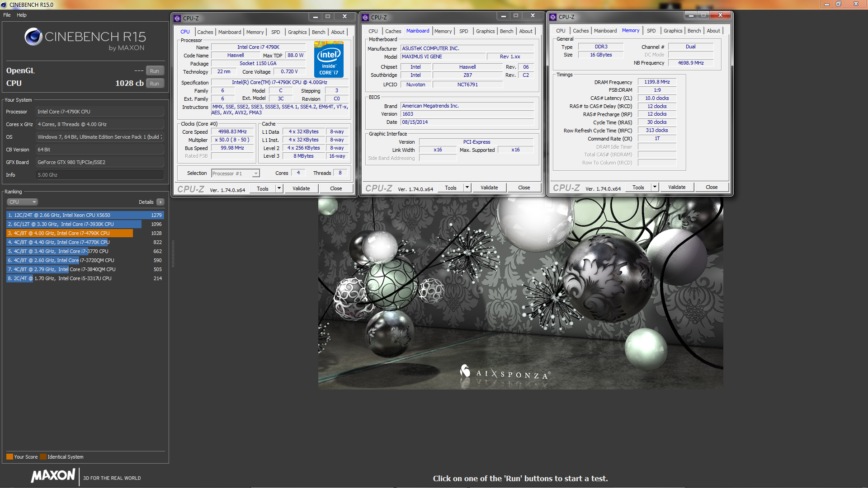This screenshot has height=488, width=868.
Task: Click the Core Speed value 4998.83 MHz
Action: [232, 131]
